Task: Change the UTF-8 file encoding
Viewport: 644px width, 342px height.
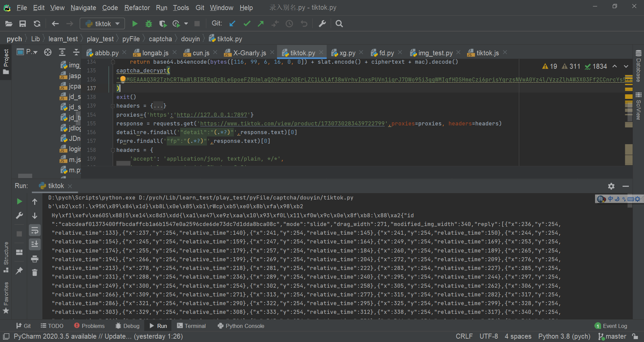Action: (489, 336)
